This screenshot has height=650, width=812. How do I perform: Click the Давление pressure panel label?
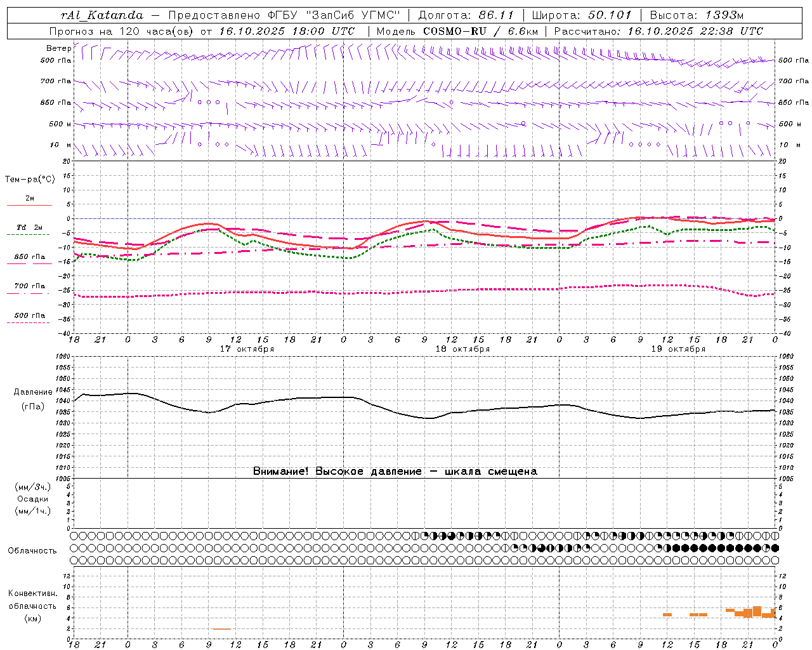(33, 392)
